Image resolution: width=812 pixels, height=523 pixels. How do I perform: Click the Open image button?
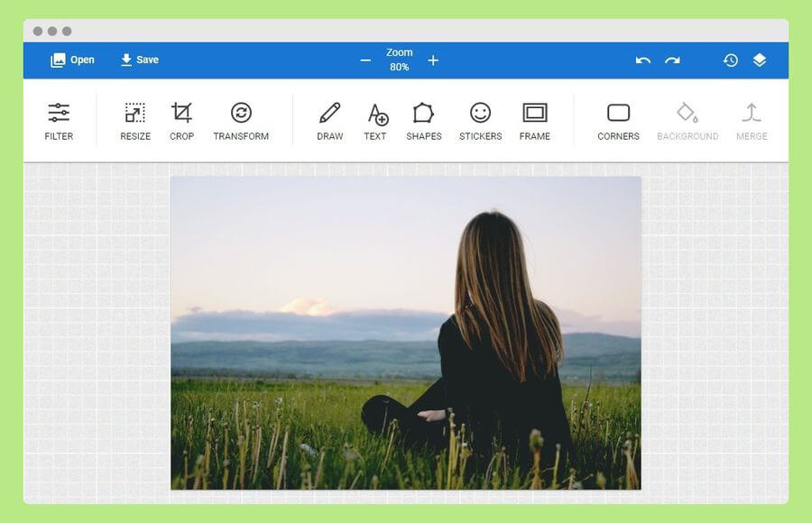tap(72, 60)
